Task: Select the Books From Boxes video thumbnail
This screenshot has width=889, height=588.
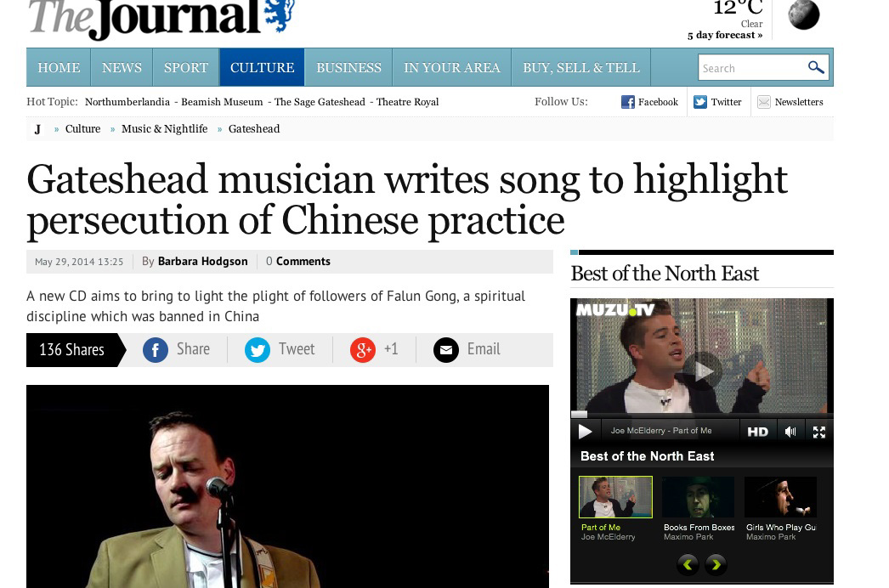Action: point(698,497)
